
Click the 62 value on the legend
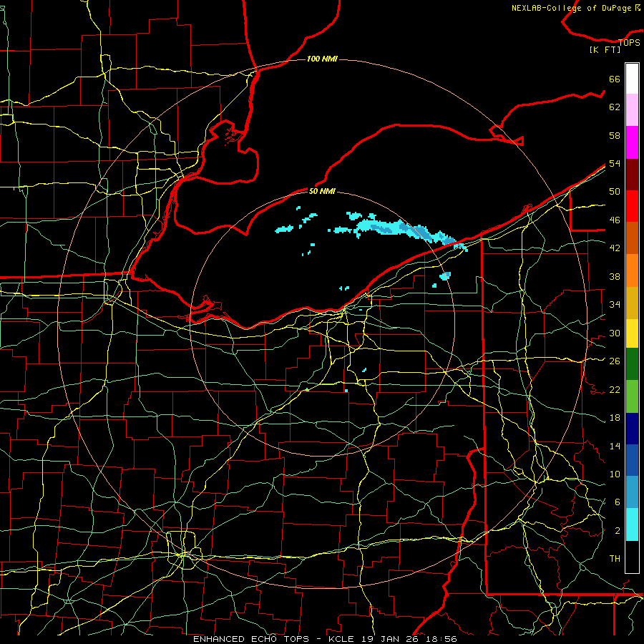[615, 107]
